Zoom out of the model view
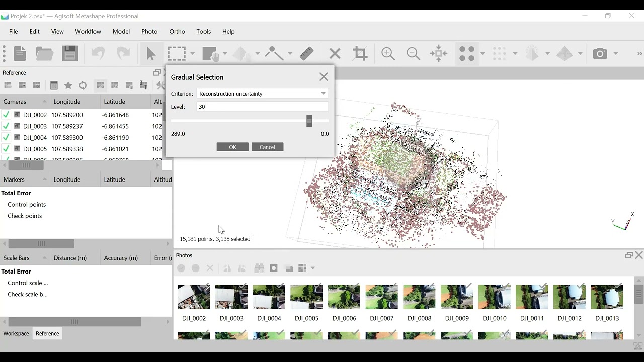 coord(413,54)
